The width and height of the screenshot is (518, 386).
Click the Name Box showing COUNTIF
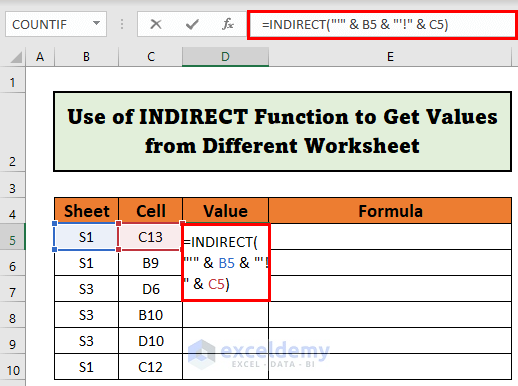[56, 24]
